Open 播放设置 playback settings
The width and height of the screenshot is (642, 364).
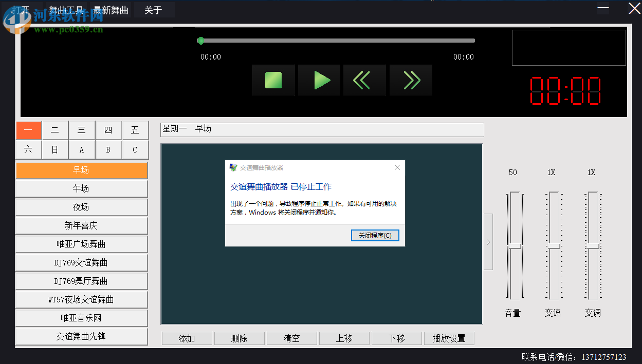tap(449, 338)
